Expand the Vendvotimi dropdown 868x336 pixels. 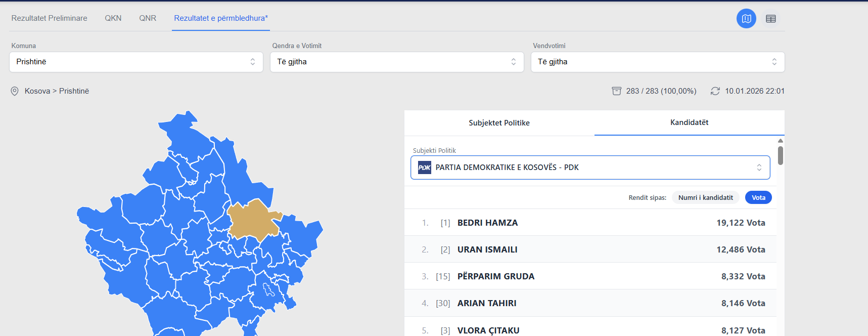pos(657,62)
